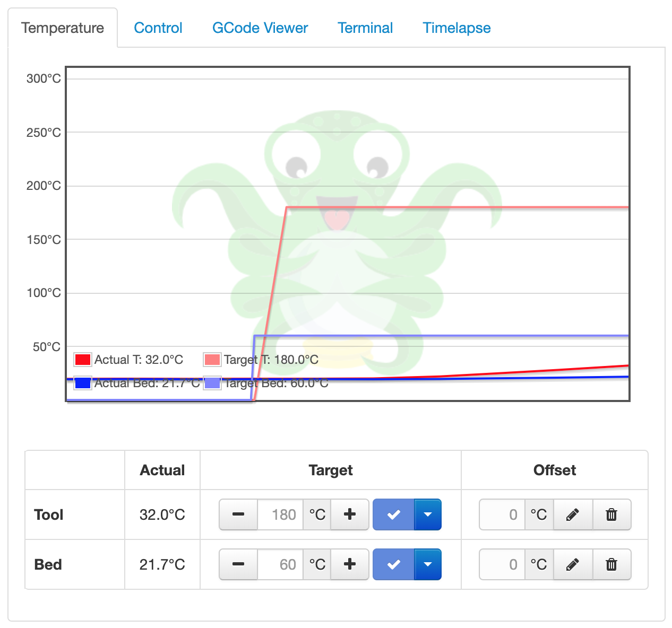The image size is (672, 628).
Task: Show the Timelapse tab
Action: (456, 28)
